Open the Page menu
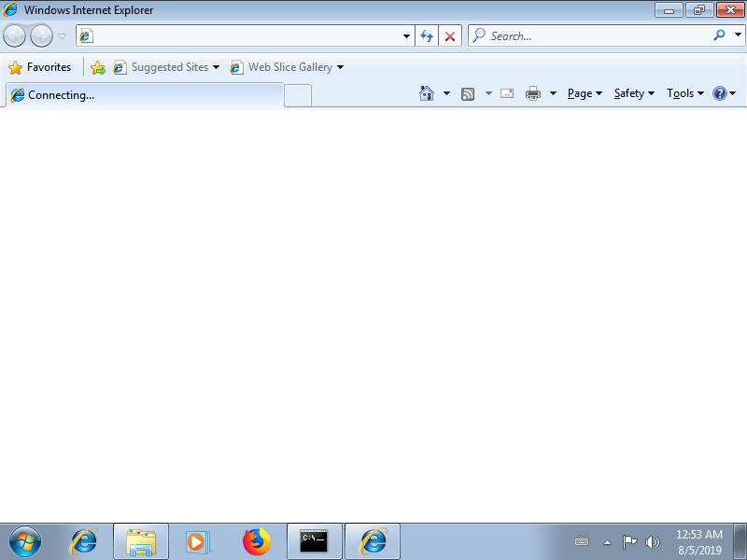 585,93
